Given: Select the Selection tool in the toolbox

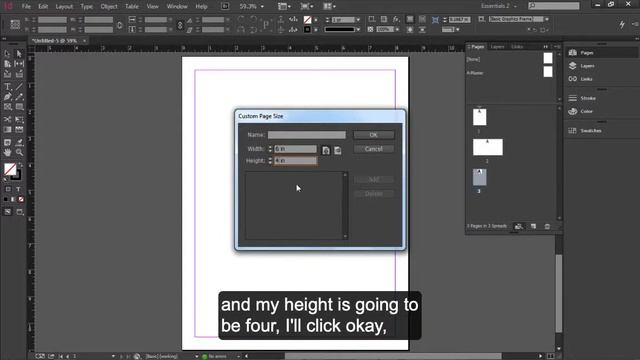Looking at the screenshot, I should pyautogui.click(x=7, y=53).
